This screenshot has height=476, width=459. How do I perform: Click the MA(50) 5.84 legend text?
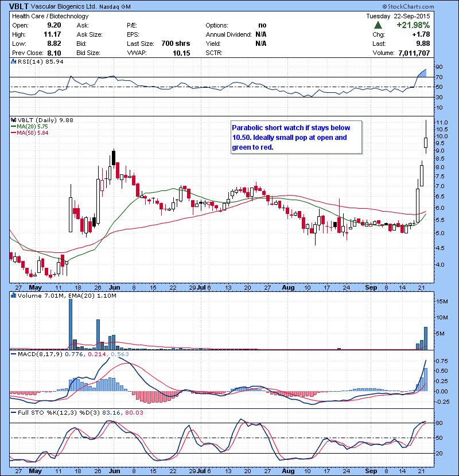point(33,133)
